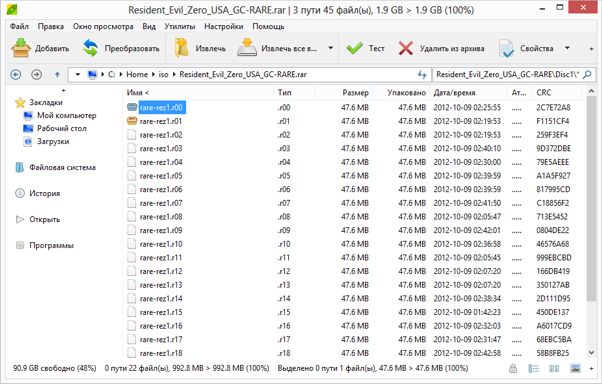This screenshot has width=602, height=384.
Task: Click date 2012-10-09 01:42:23
Action: [x=467, y=312]
